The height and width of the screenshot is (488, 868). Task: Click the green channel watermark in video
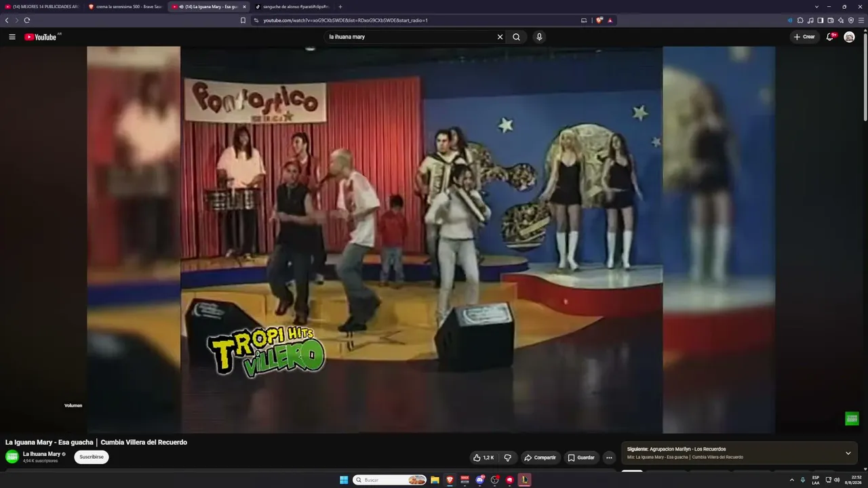click(x=852, y=418)
